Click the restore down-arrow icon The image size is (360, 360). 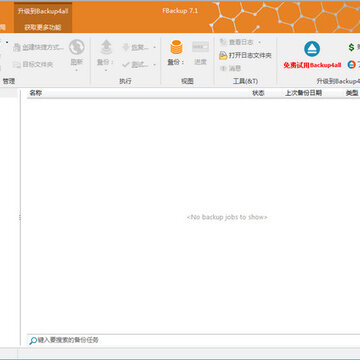126,47
